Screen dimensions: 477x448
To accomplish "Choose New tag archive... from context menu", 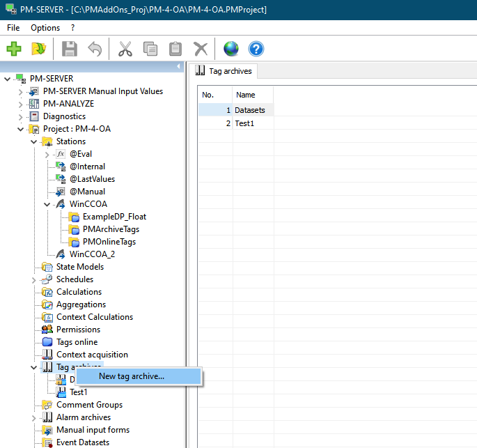I will [132, 376].
